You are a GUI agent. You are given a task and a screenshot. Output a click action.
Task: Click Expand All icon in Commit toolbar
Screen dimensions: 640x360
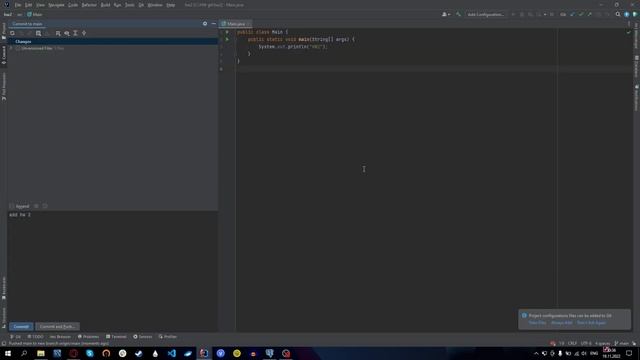(76, 33)
